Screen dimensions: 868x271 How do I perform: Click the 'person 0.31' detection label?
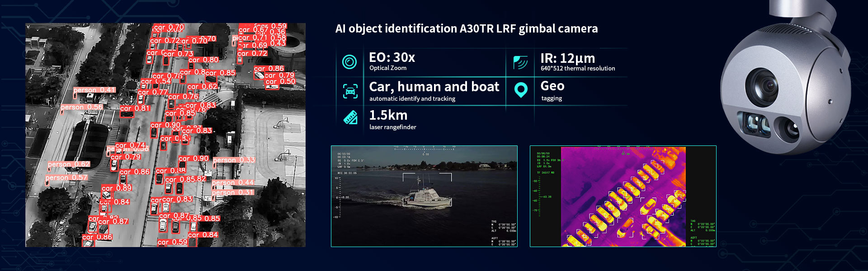[233, 193]
